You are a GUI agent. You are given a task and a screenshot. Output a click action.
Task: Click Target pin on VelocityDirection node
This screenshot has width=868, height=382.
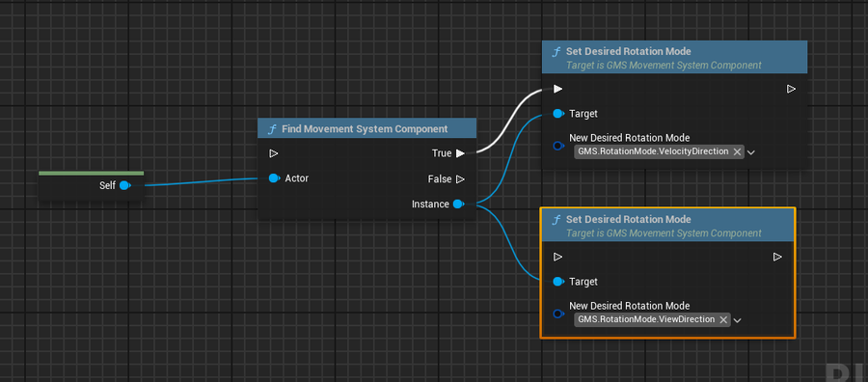click(558, 114)
